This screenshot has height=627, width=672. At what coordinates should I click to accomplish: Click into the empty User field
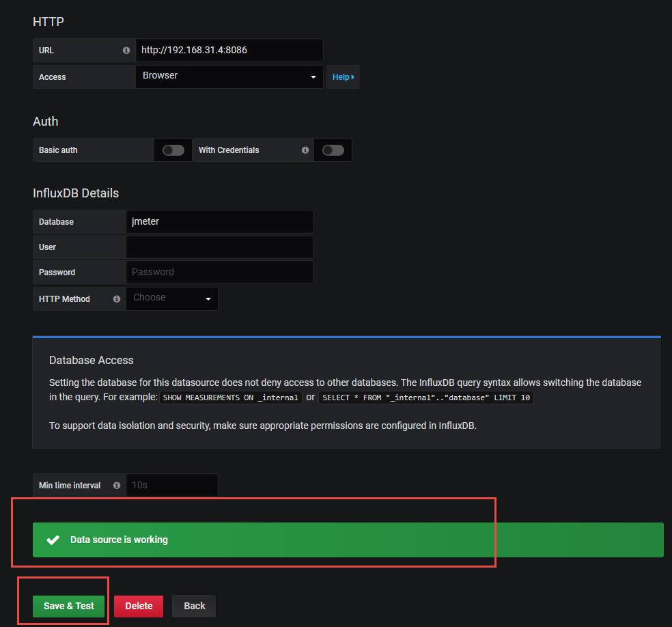pos(219,247)
